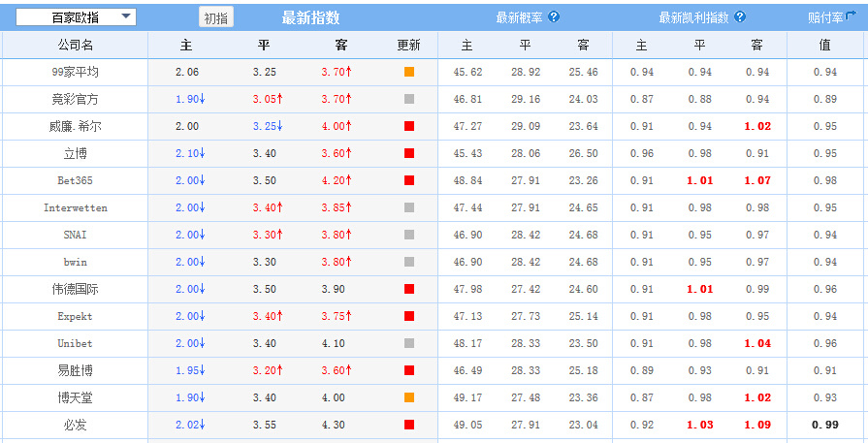This screenshot has height=443, width=868.
Task: Click probability 26.50 for 立博
Action: [584, 153]
